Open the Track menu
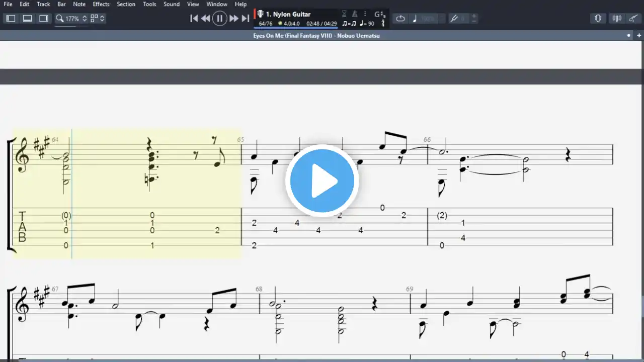Screen dimensions: 644x362 (43, 4)
